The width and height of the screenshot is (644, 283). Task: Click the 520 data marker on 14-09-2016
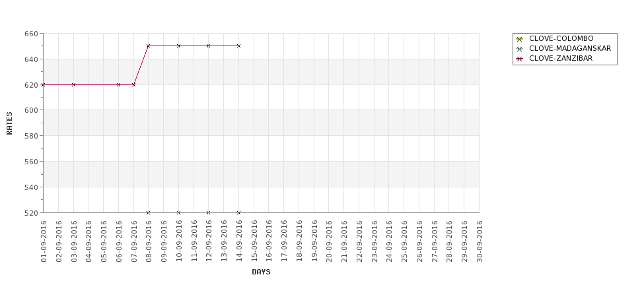pyautogui.click(x=238, y=213)
